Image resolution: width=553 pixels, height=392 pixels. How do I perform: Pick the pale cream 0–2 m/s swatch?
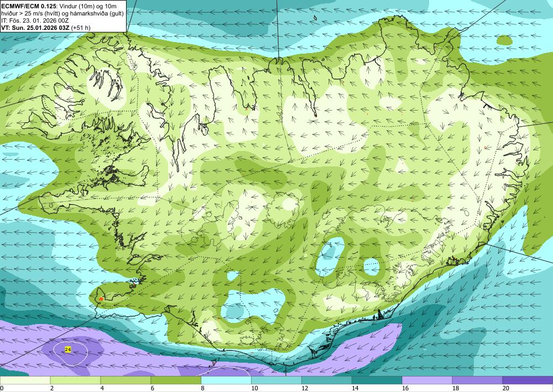[x=25, y=380]
